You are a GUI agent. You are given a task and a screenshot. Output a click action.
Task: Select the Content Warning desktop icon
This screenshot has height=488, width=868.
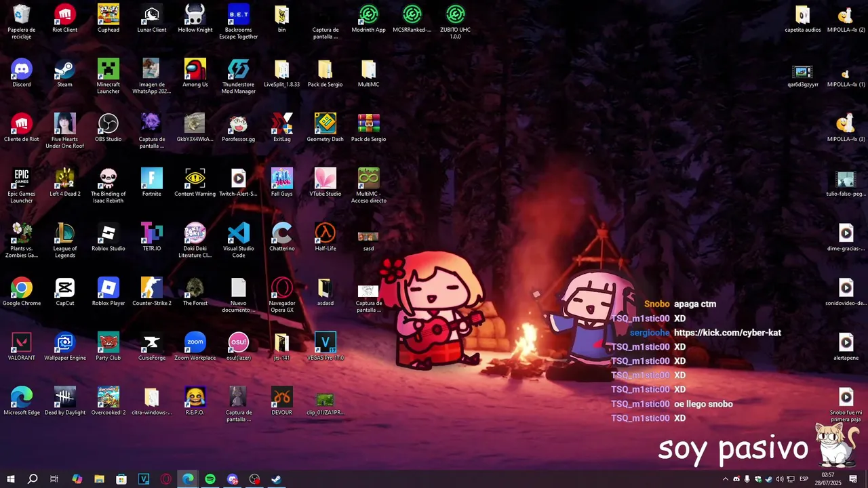click(x=195, y=183)
